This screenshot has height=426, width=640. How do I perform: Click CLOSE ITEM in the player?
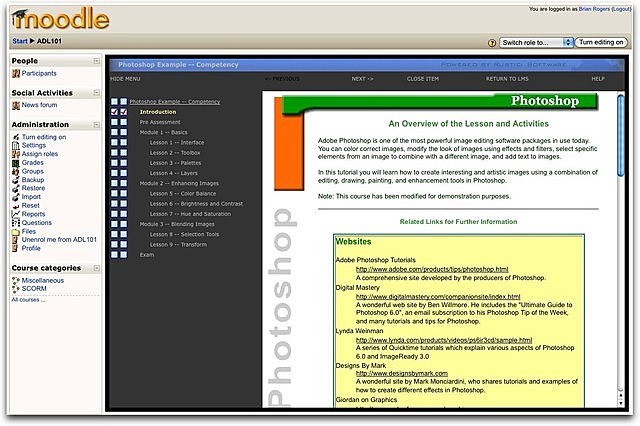click(423, 79)
